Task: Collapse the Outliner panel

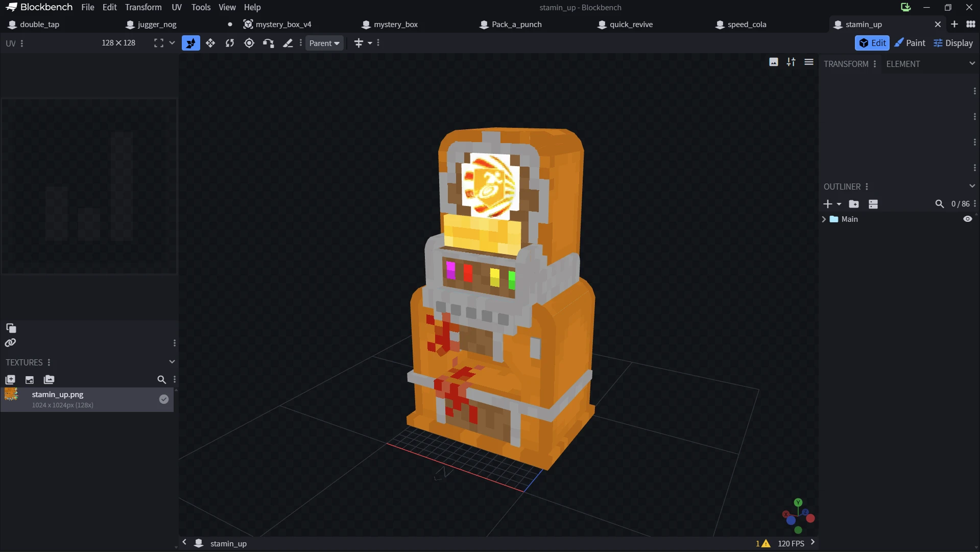Action: (x=972, y=186)
